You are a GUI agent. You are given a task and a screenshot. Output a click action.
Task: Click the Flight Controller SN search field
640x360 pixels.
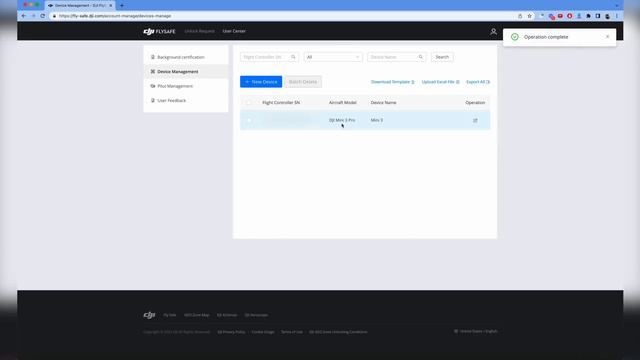coord(269,57)
